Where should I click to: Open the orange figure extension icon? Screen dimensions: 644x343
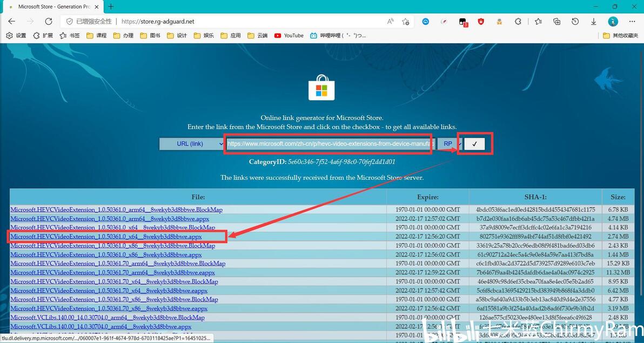[499, 22]
